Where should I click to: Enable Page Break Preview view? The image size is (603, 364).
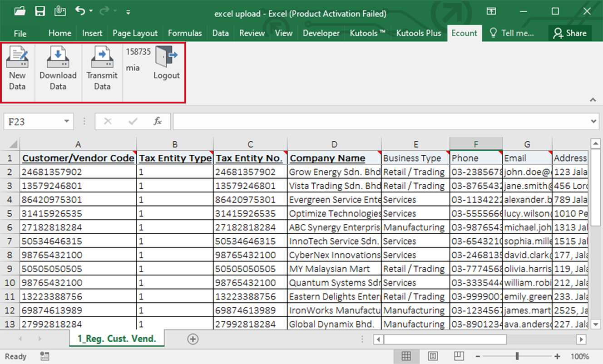tap(459, 356)
